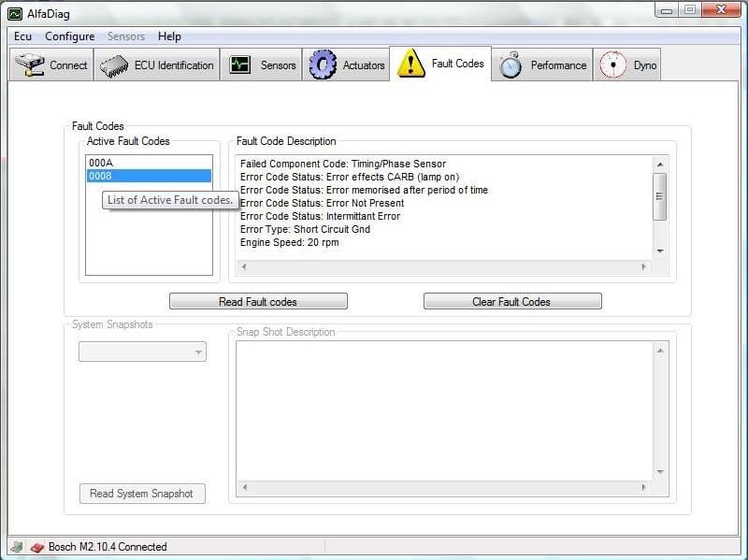
Task: Click the down arrow of Fault Code Description scrollbar
Action: 660,251
